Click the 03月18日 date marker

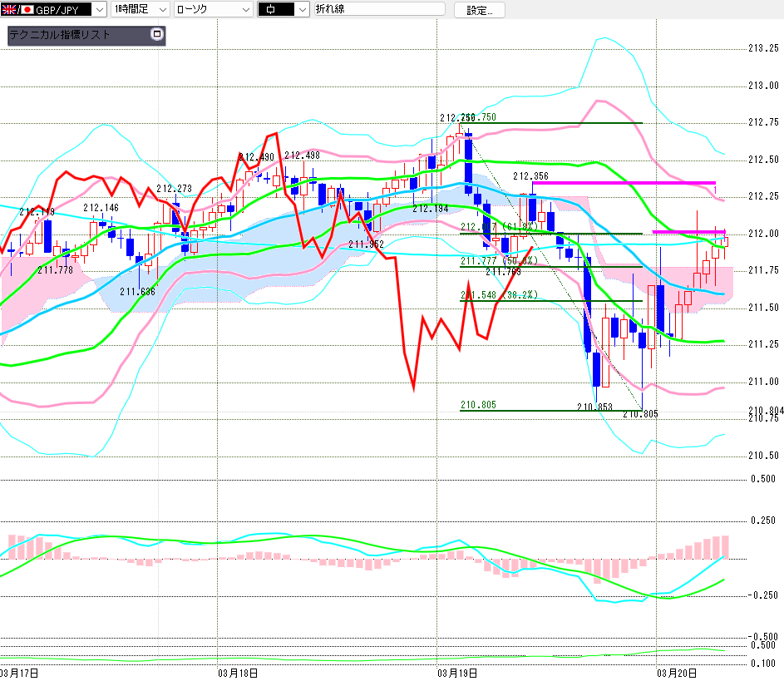[236, 672]
